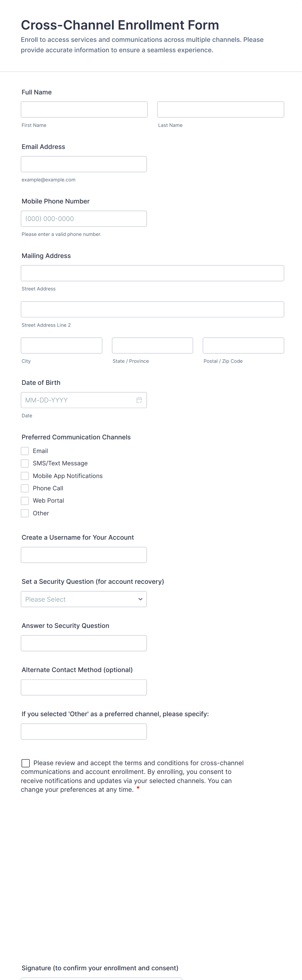
Task: Accept the terms and conditions checkbox
Action: pyautogui.click(x=26, y=763)
